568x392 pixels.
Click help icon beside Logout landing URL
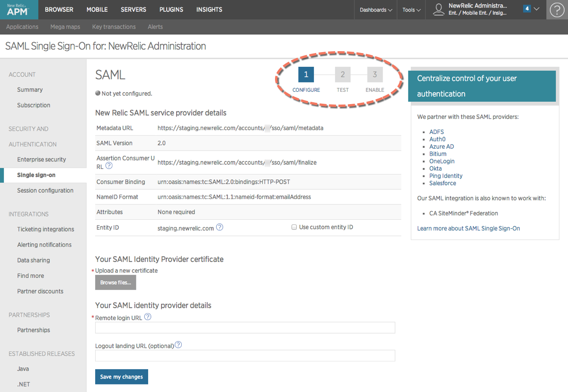click(178, 345)
